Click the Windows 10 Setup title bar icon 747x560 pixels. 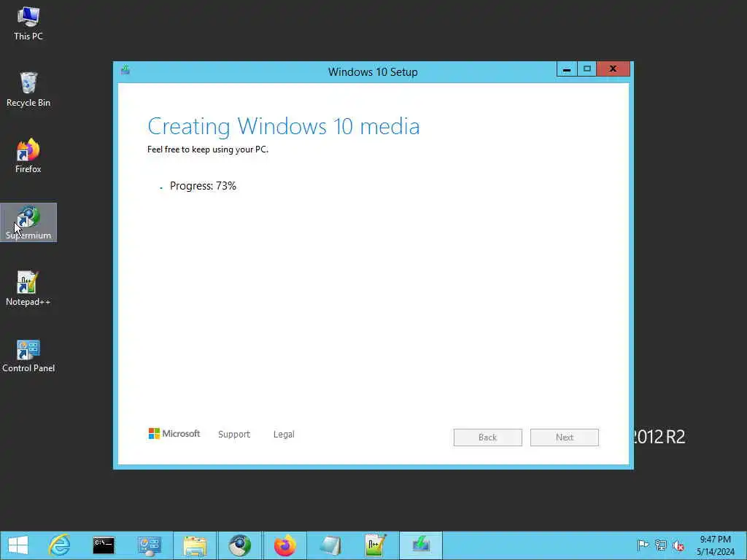pyautogui.click(x=125, y=70)
